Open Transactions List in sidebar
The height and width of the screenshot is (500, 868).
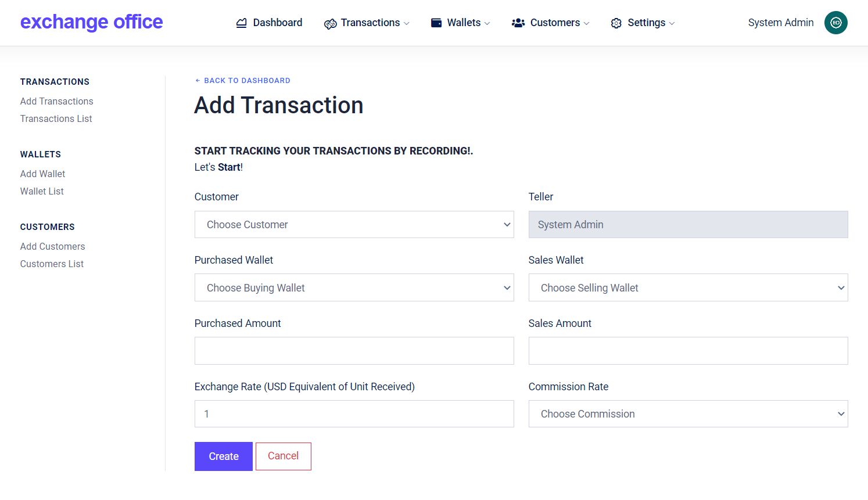click(x=56, y=118)
